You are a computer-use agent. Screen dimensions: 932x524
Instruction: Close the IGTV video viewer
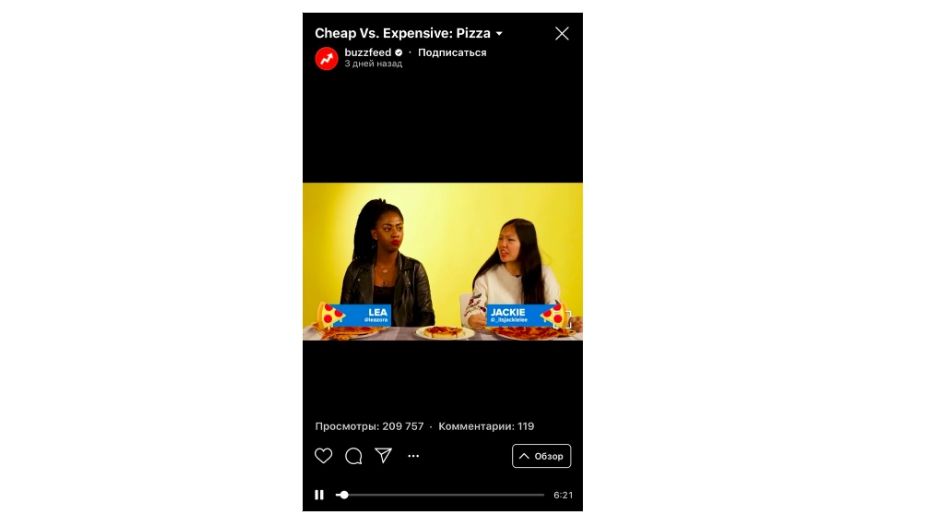(x=562, y=33)
